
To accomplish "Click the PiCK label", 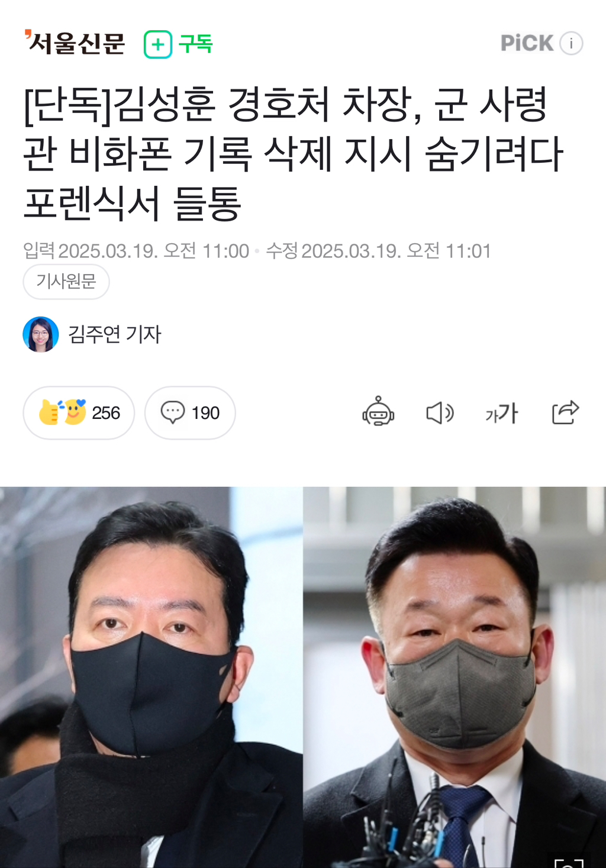I will tap(527, 43).
